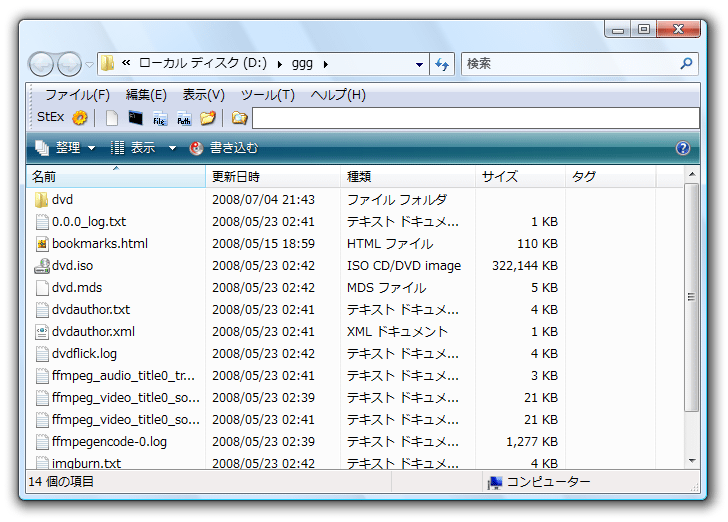Select file dvdauthor.txt
The image size is (728, 522).
91,309
